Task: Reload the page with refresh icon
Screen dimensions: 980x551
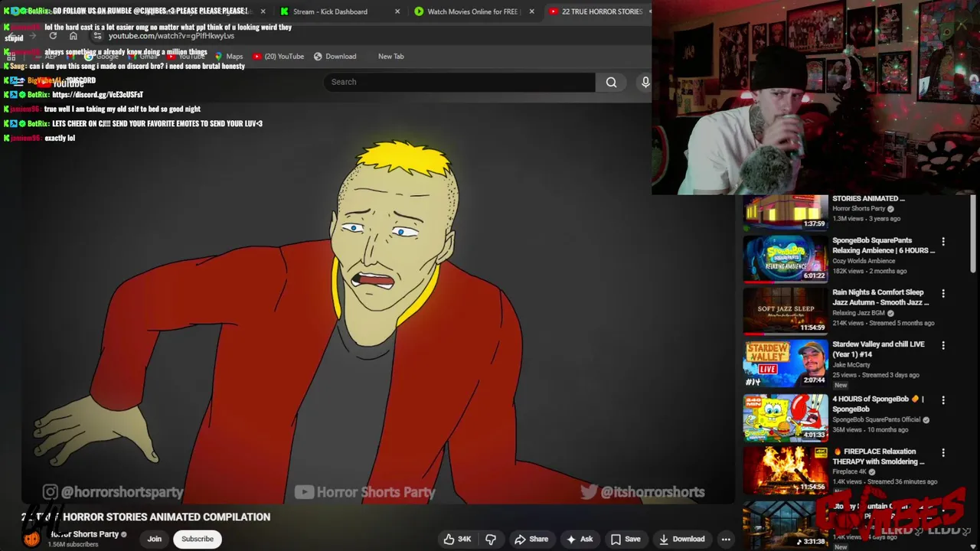Action: pyautogui.click(x=53, y=36)
